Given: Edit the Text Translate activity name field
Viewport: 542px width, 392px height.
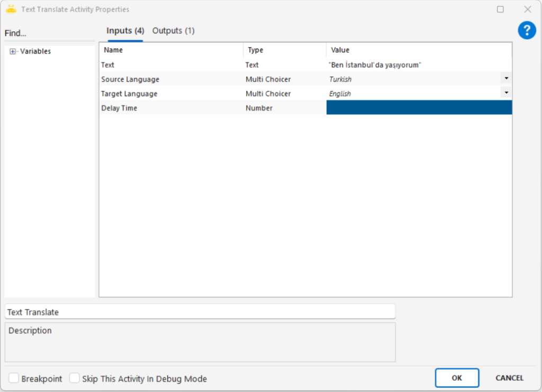Looking at the screenshot, I should coord(200,312).
